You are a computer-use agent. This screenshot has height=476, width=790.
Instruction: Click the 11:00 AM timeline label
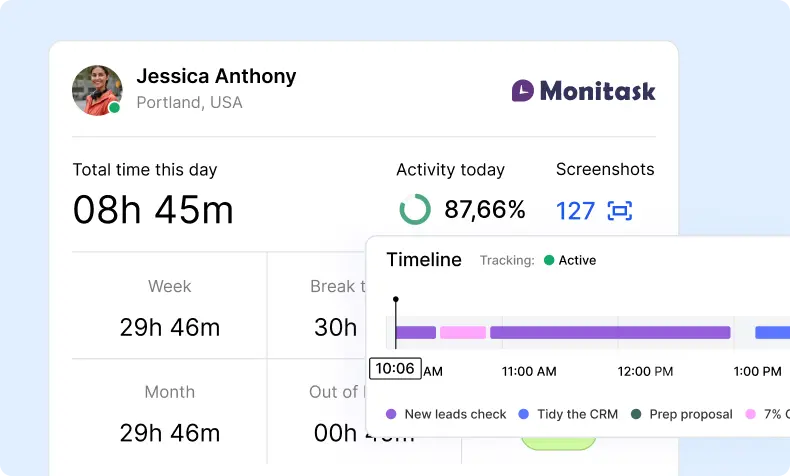[x=529, y=371]
